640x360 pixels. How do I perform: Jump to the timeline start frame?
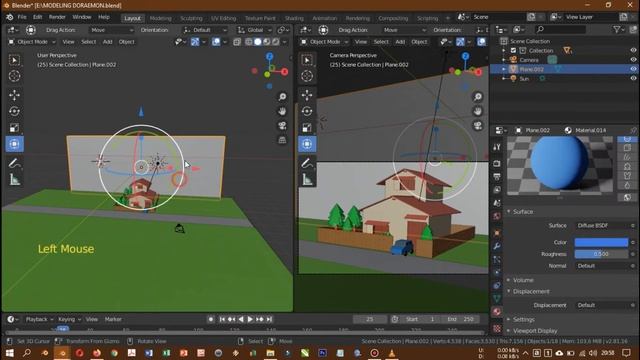click(222, 319)
